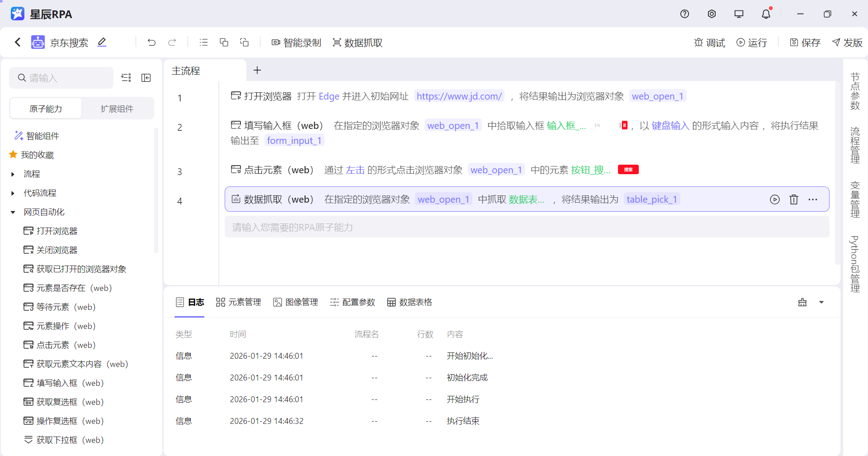The height and width of the screenshot is (456, 868).
Task: Collapse the 网页自动化 category
Action: [12, 212]
